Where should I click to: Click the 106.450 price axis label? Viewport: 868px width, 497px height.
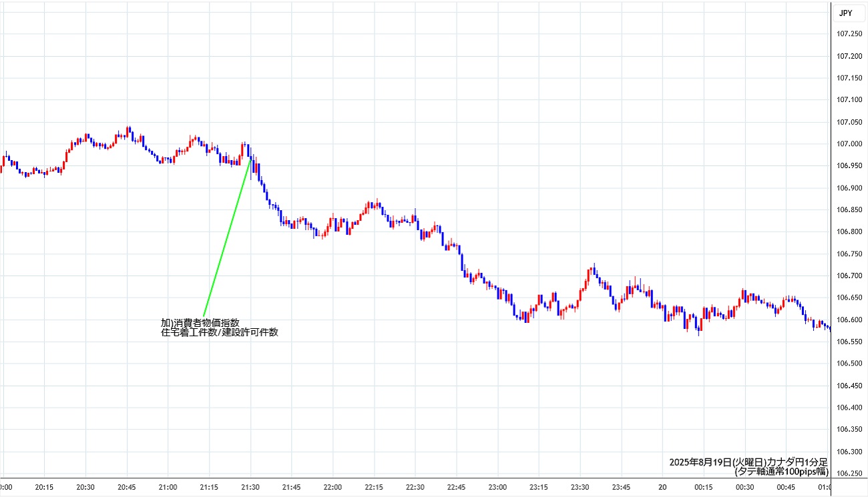pos(849,386)
